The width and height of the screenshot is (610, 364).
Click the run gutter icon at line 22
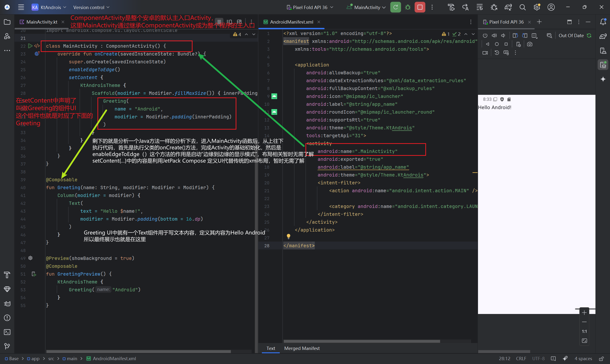30,46
